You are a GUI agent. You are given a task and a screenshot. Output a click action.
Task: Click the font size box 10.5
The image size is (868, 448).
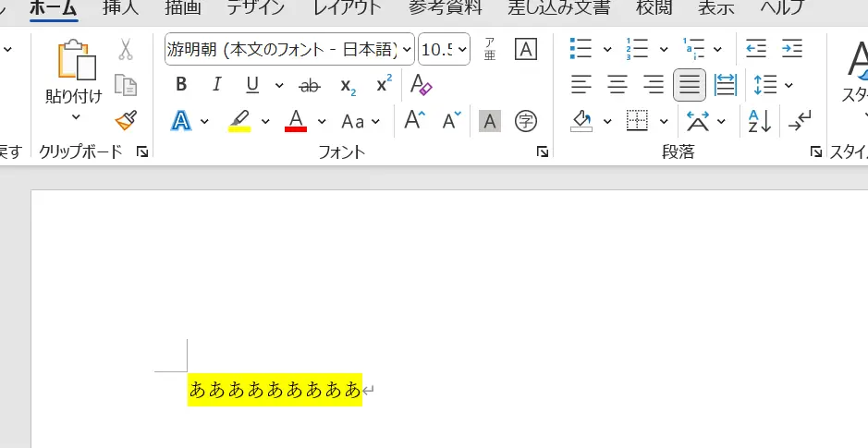click(436, 49)
